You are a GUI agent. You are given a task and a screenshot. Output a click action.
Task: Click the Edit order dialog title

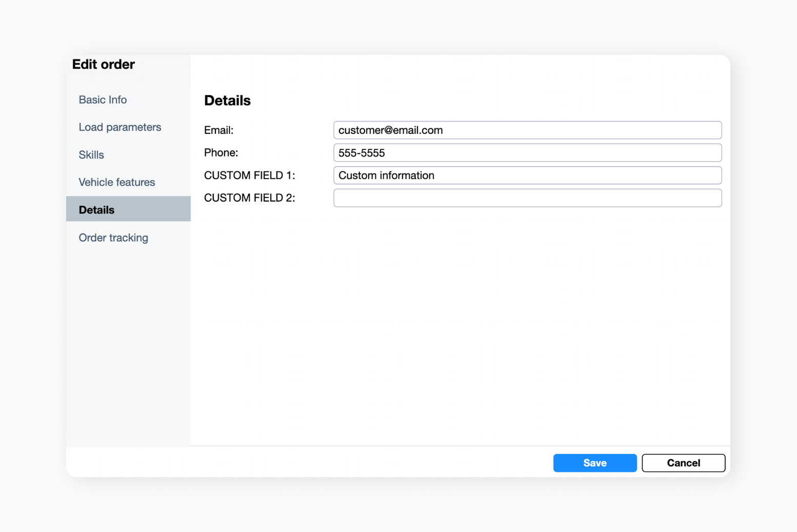(104, 64)
